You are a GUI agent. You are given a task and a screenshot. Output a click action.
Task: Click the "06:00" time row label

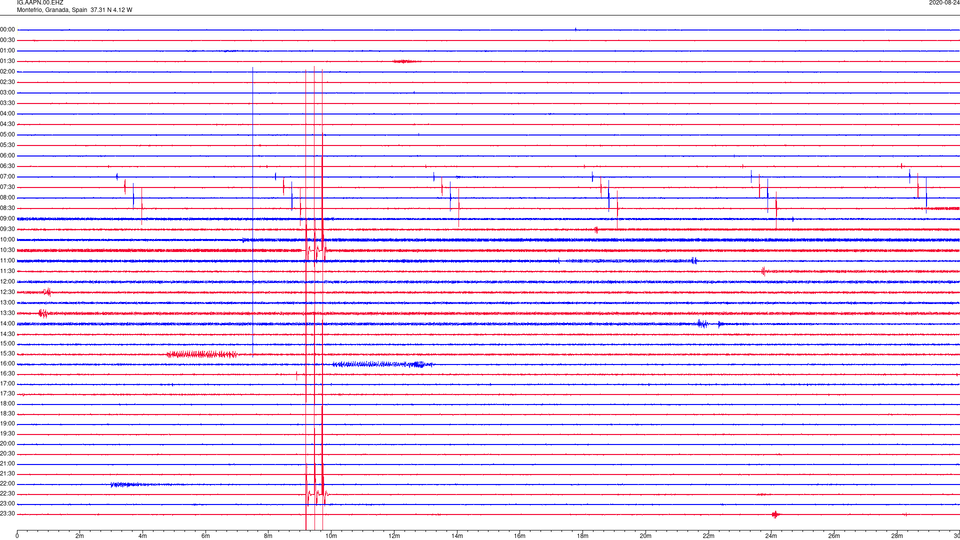[x=8, y=156]
